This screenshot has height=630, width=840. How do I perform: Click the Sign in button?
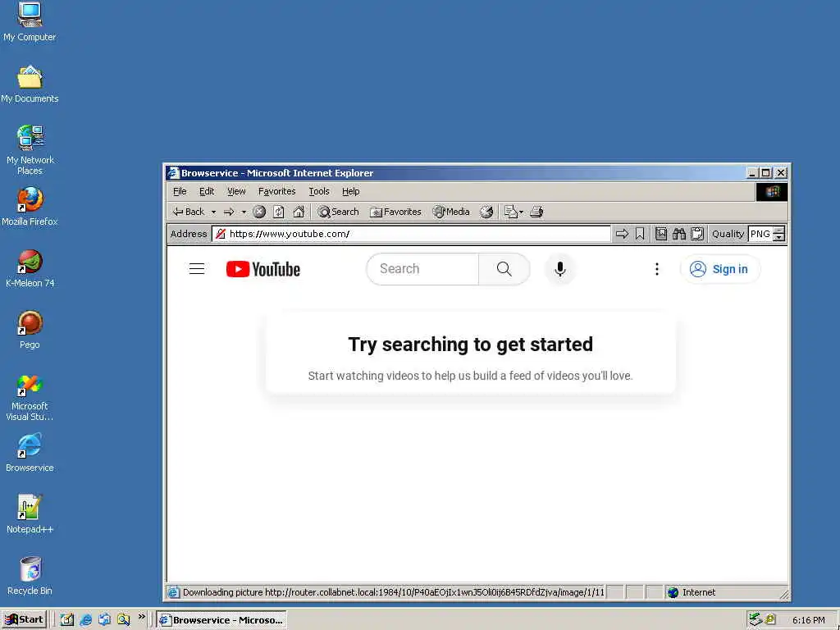coord(719,269)
